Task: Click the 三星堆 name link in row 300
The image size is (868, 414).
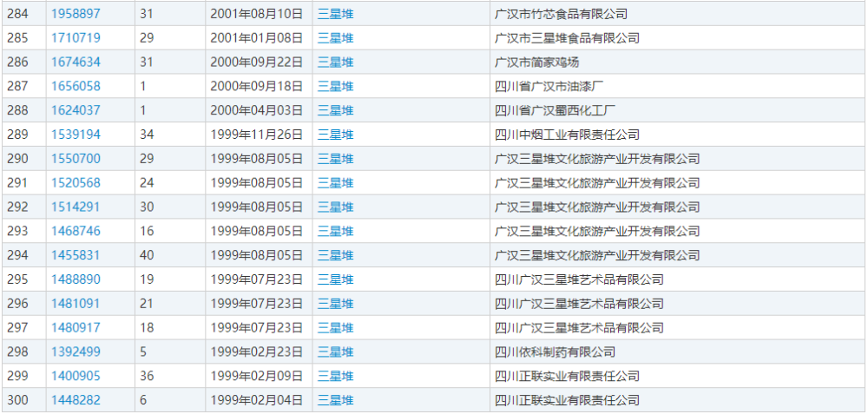Action: (335, 400)
